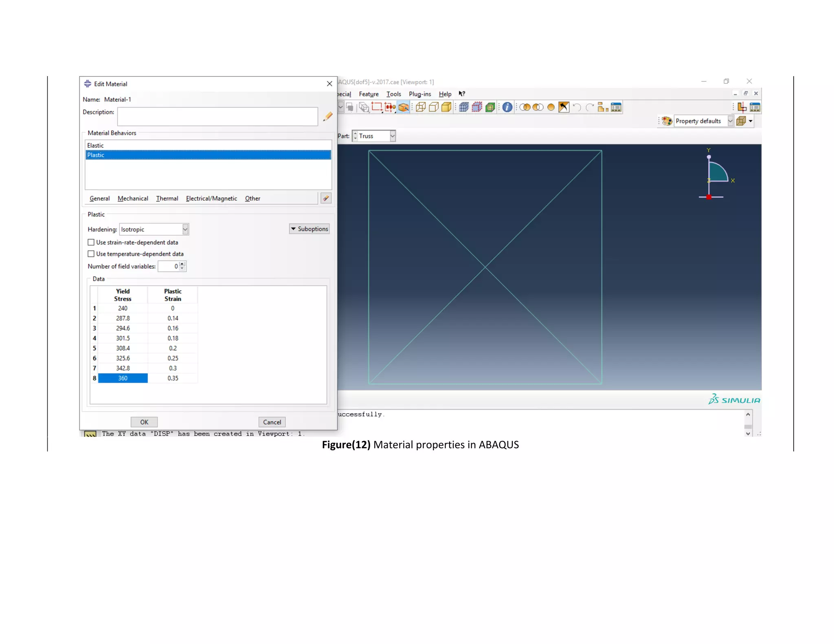
Task: Open the Mechanical material menu
Action: tap(133, 198)
